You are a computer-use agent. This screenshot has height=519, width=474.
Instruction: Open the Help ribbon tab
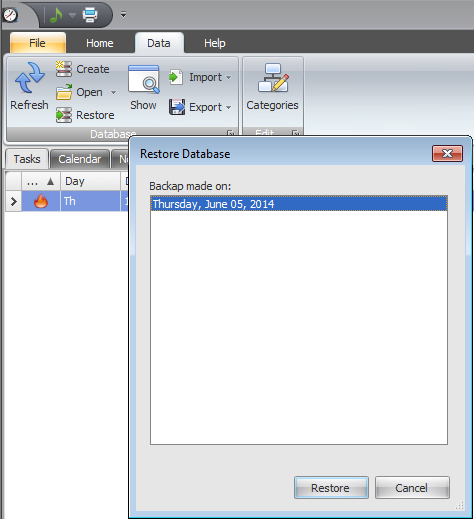point(215,43)
